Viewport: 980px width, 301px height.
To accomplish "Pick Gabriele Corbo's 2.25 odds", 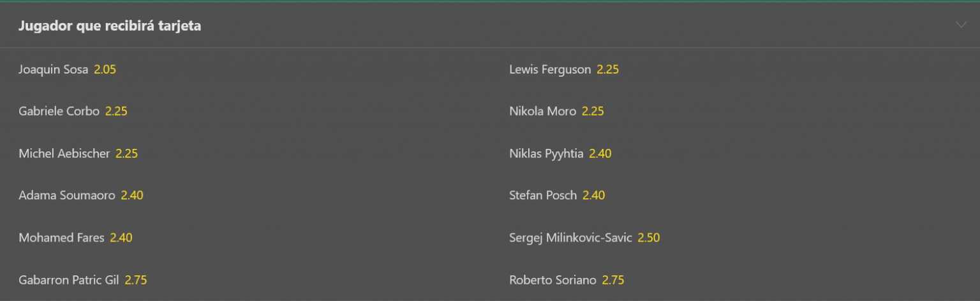I will point(116,111).
